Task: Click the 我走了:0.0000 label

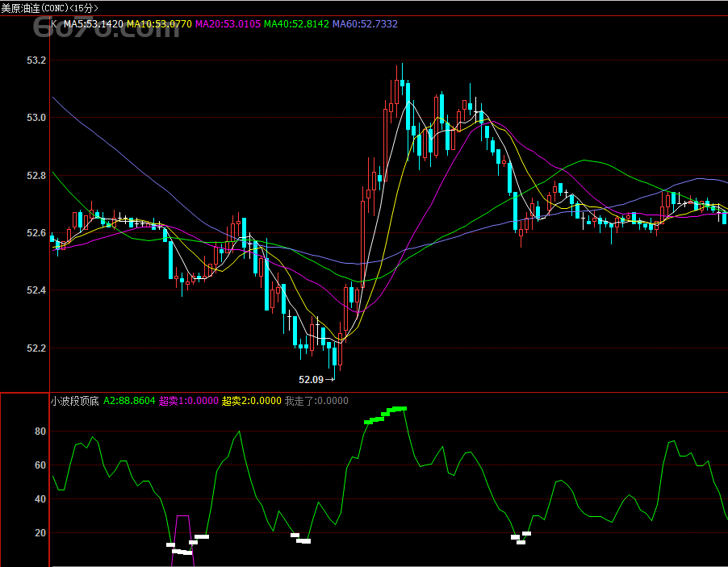Action: pyautogui.click(x=316, y=401)
